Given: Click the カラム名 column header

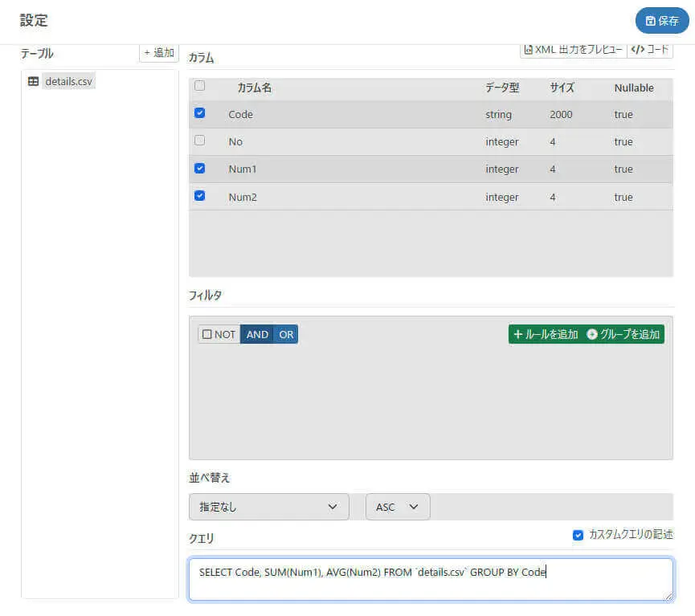Looking at the screenshot, I should 255,88.
